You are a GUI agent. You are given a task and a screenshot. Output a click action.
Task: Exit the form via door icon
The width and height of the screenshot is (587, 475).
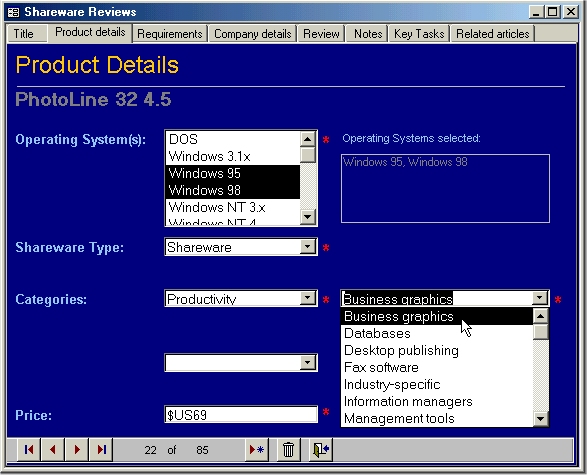click(x=321, y=449)
